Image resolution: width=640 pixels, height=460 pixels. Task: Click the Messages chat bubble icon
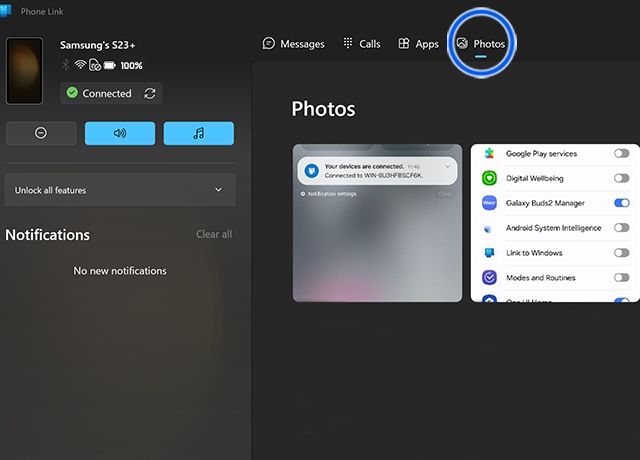coord(268,43)
